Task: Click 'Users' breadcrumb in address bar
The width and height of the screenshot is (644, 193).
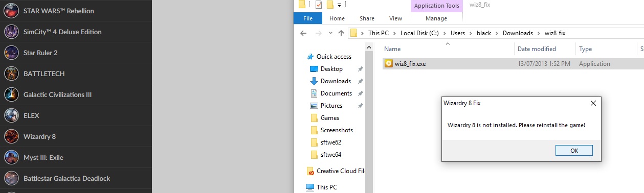Action: point(458,33)
